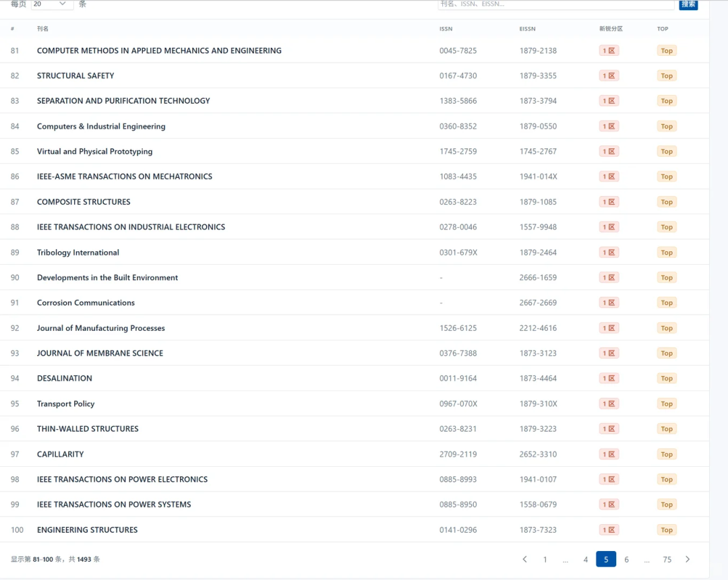Click the 1区 badge for STRUCTURAL SAFETY
The width and height of the screenshot is (728, 580).
609,75
